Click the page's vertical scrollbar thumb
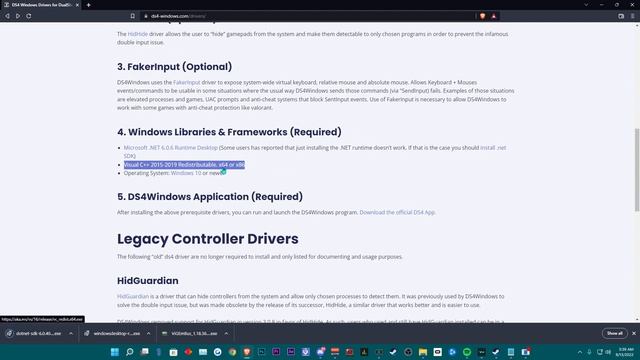This screenshot has height=360, width=640. point(637,169)
